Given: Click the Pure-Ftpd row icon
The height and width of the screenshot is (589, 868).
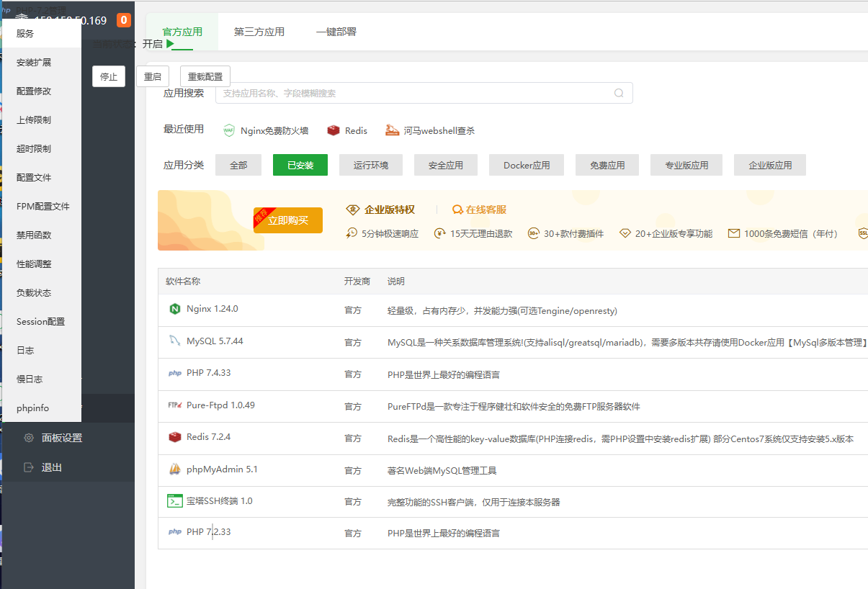Looking at the screenshot, I should (174, 405).
